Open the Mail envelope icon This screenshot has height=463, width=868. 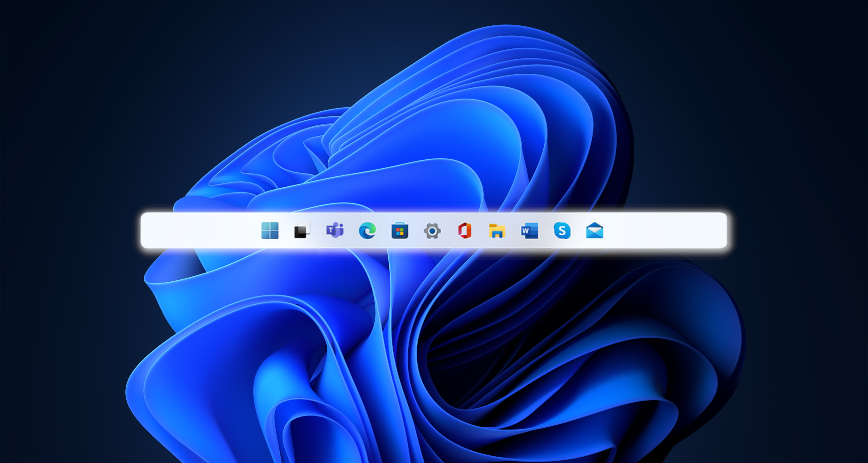point(594,231)
